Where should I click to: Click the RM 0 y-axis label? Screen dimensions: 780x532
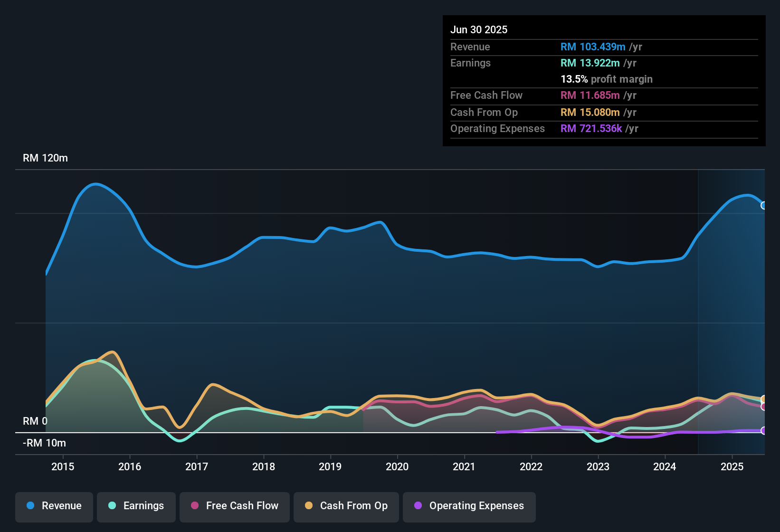pos(35,421)
